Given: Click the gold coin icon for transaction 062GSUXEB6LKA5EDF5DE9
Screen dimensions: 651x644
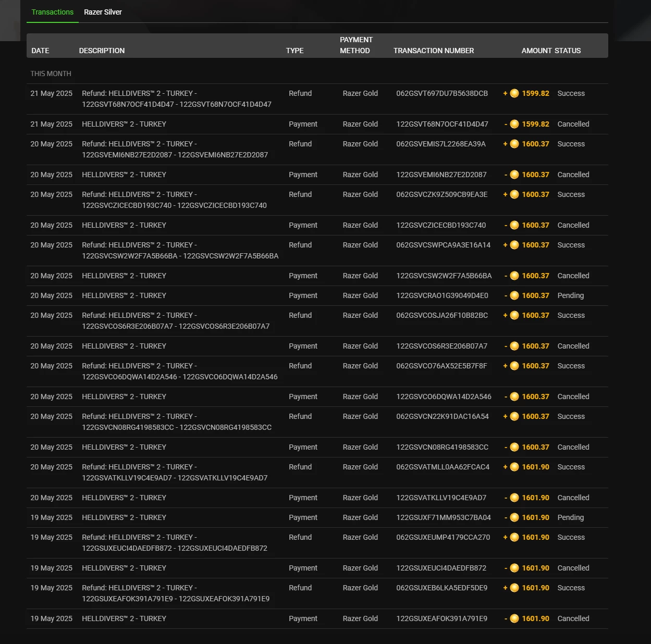Looking at the screenshot, I should click(x=514, y=588).
